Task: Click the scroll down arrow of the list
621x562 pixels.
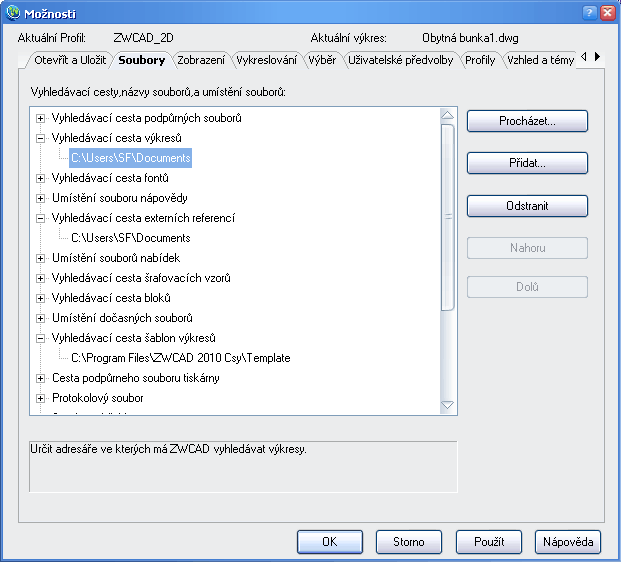Action: point(448,405)
